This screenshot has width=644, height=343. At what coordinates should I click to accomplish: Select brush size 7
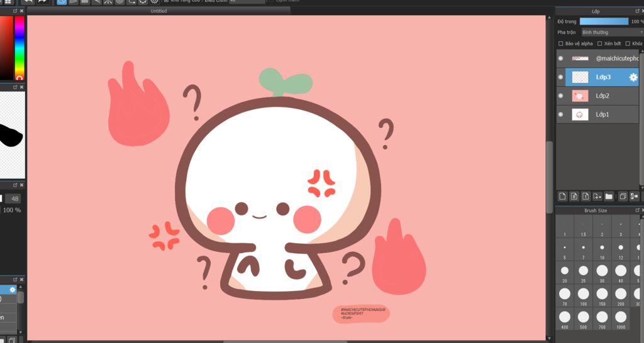583,250
